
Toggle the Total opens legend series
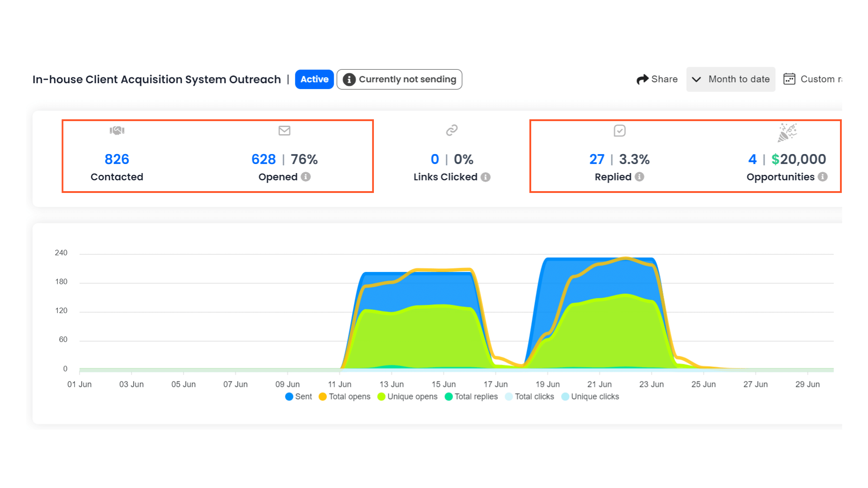pyautogui.click(x=344, y=397)
